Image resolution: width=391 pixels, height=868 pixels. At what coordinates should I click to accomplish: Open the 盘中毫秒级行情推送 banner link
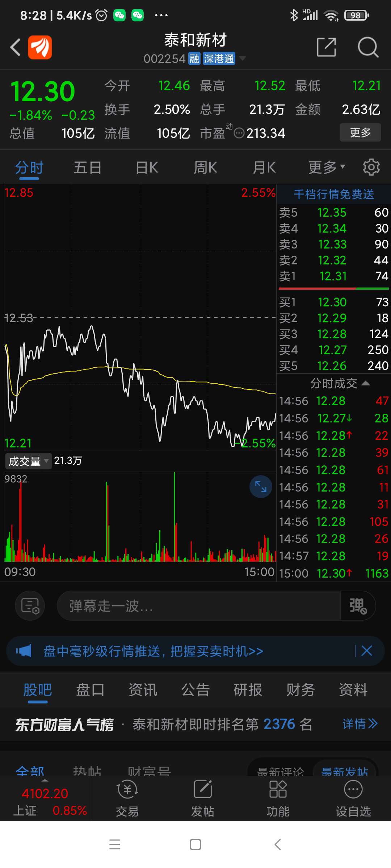(x=153, y=651)
